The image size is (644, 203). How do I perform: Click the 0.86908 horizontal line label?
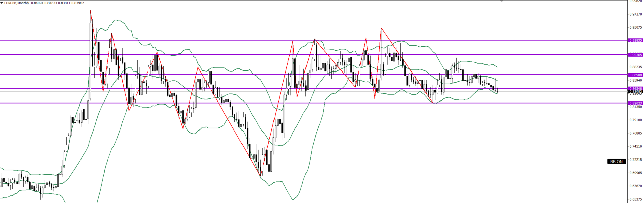(636, 75)
